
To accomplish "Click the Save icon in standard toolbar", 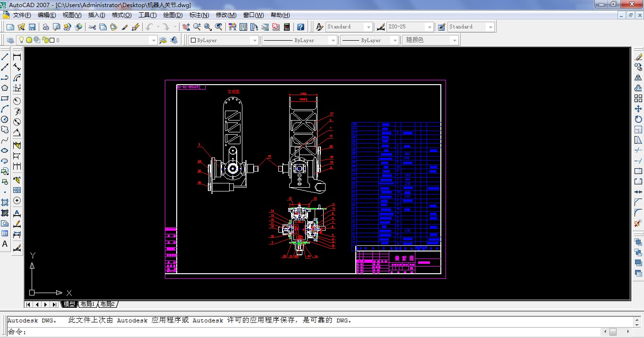I will pyautogui.click(x=32, y=27).
